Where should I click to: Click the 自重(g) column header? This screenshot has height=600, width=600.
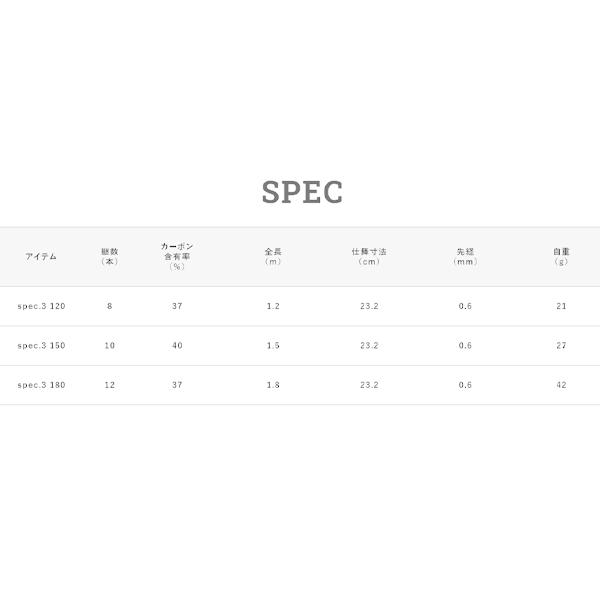(561, 257)
